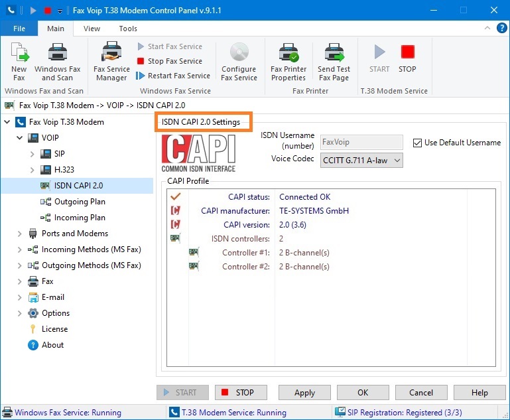This screenshot has height=420, width=510.
Task: Expand the H.323 tree node
Action: 32,170
